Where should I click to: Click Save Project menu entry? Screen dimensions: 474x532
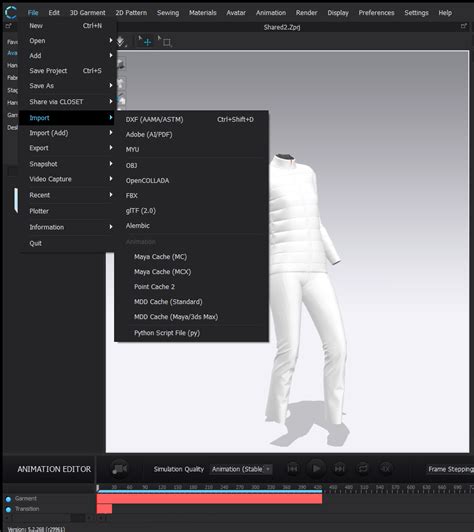[68, 71]
